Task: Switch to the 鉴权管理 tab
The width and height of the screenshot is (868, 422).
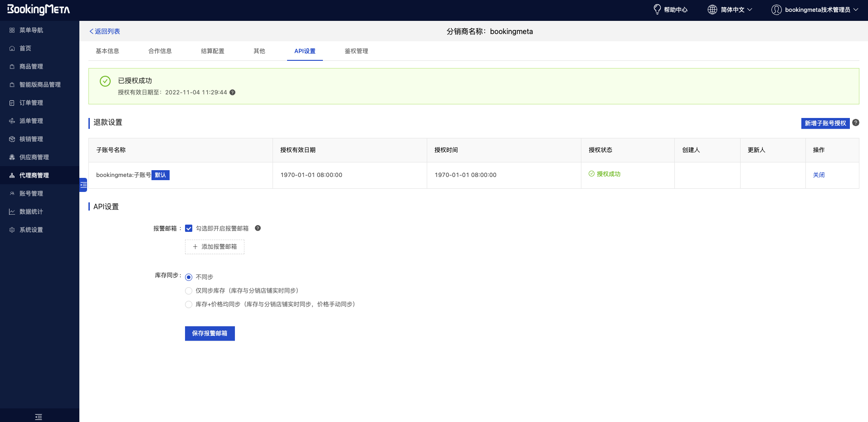Action: pyautogui.click(x=356, y=51)
